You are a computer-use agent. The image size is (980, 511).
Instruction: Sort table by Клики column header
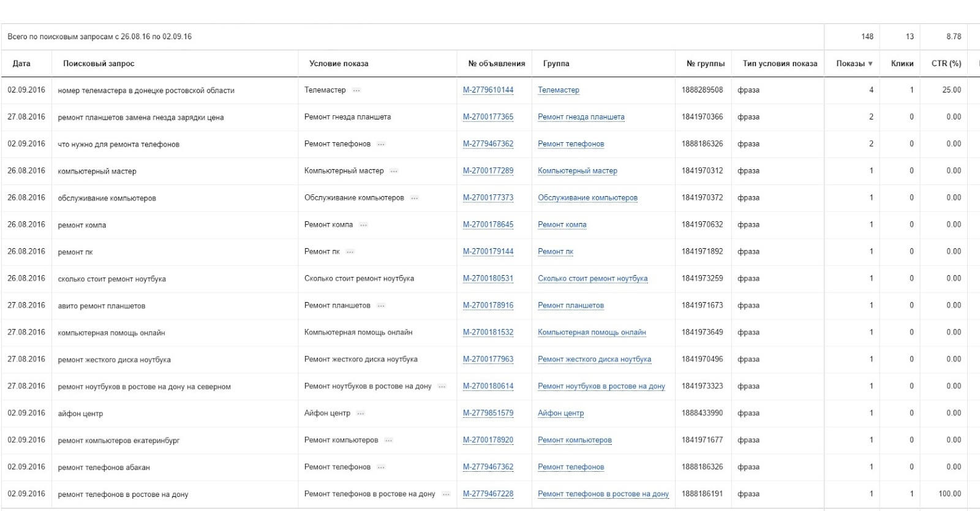(902, 64)
